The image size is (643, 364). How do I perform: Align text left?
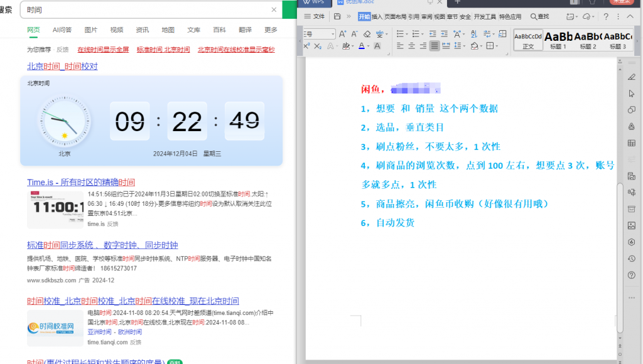400,46
